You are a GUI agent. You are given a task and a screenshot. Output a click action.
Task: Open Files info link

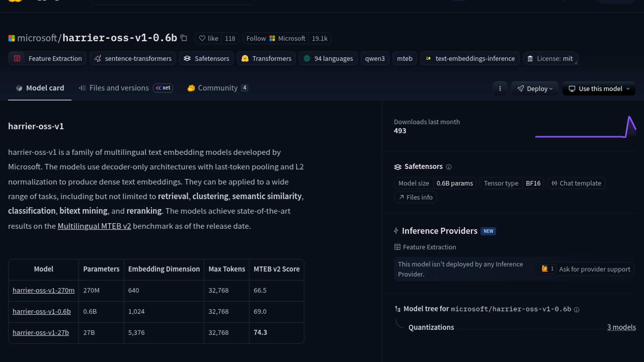pos(416,197)
